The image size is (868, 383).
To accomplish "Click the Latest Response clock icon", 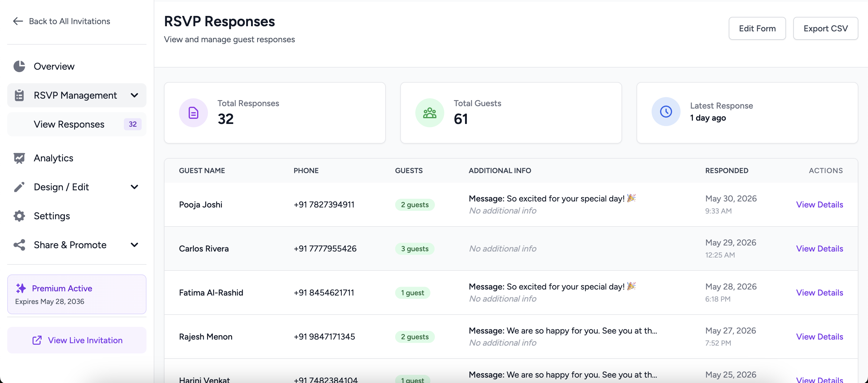I will pos(666,112).
